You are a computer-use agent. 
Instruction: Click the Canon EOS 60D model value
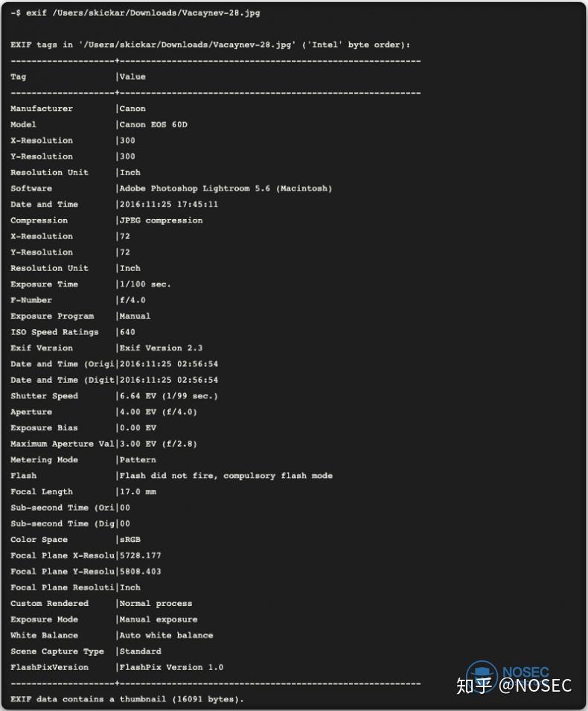click(153, 124)
